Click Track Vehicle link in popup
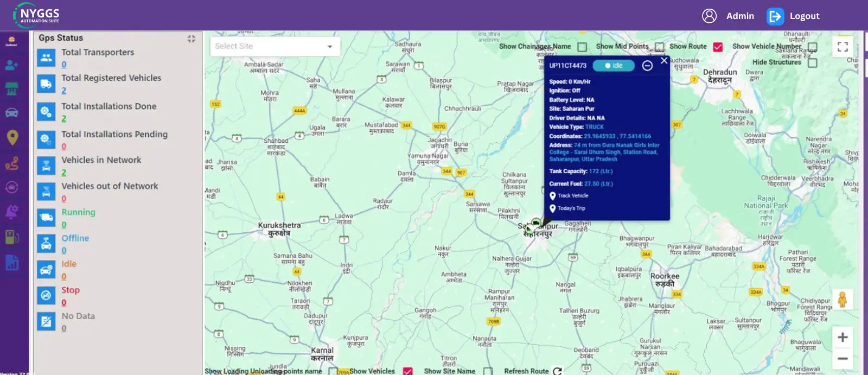Screen dimensions: 868x375 coord(573,196)
